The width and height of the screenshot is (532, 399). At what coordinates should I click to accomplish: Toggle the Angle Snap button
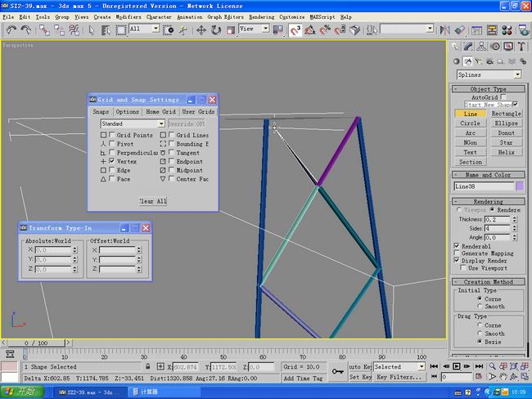click(309, 30)
